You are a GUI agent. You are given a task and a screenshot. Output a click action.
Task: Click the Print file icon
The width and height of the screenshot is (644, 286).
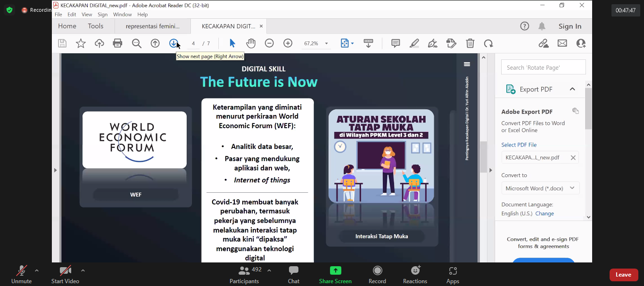tap(117, 43)
